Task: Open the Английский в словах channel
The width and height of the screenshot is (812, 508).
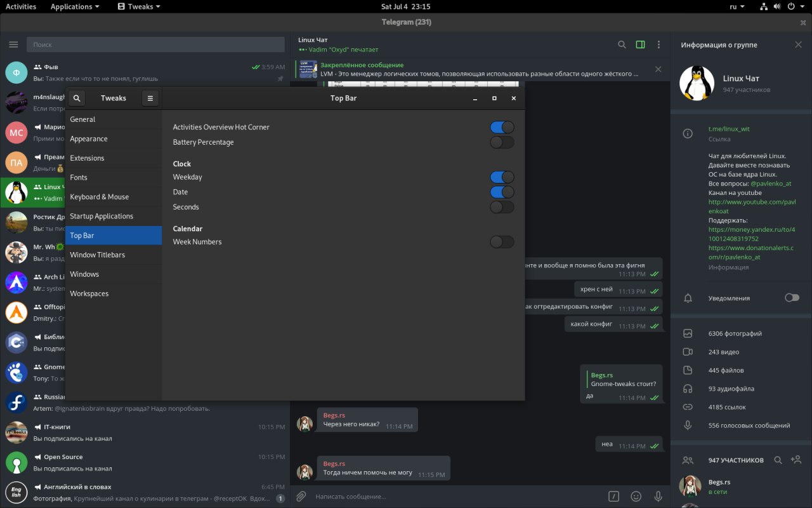Action: (145, 492)
